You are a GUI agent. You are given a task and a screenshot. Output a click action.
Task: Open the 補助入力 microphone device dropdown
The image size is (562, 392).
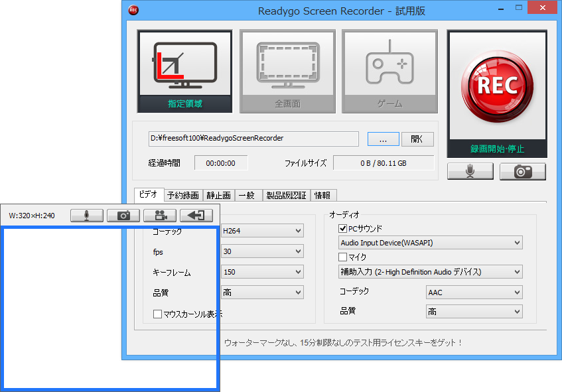click(431, 272)
